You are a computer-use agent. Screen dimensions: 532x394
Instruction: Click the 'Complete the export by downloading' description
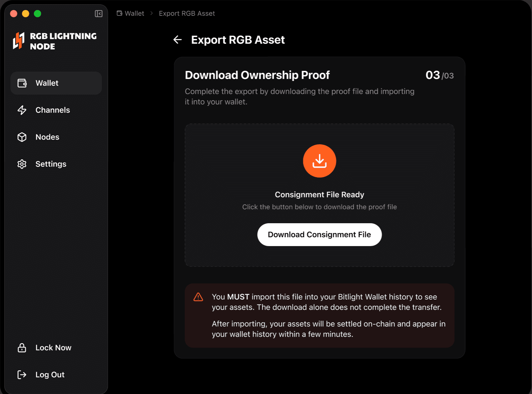(300, 96)
